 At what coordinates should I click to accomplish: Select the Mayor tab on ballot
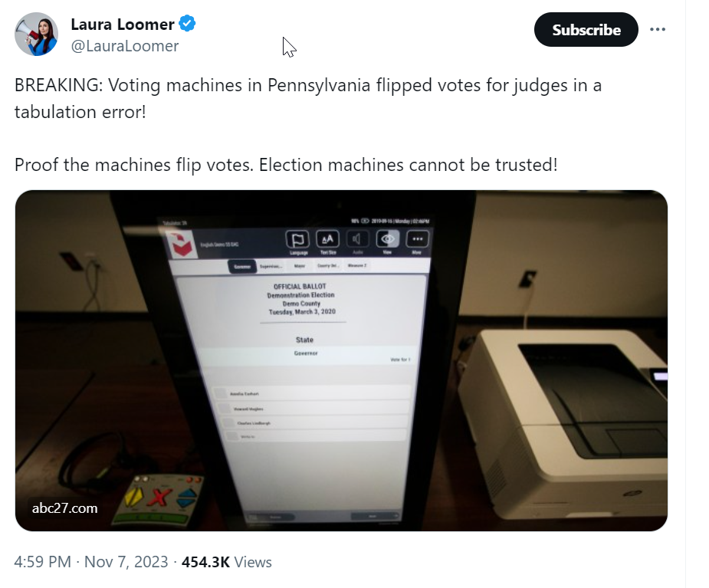pyautogui.click(x=300, y=266)
